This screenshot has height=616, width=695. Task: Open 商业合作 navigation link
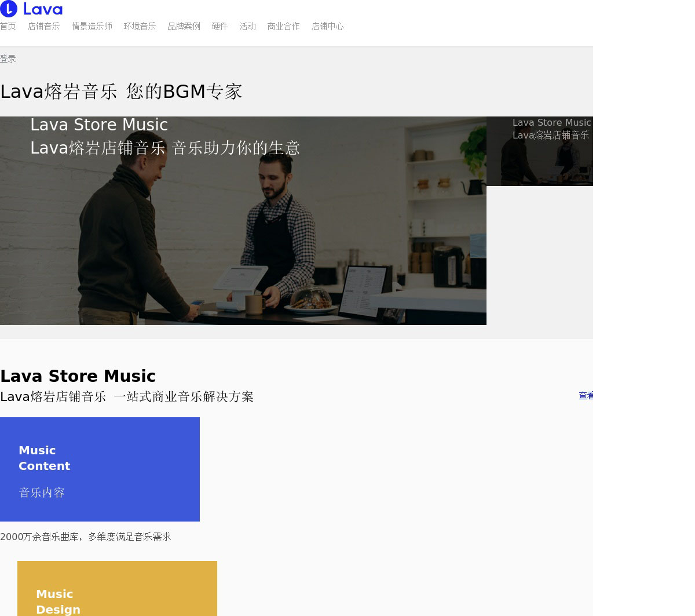(284, 27)
